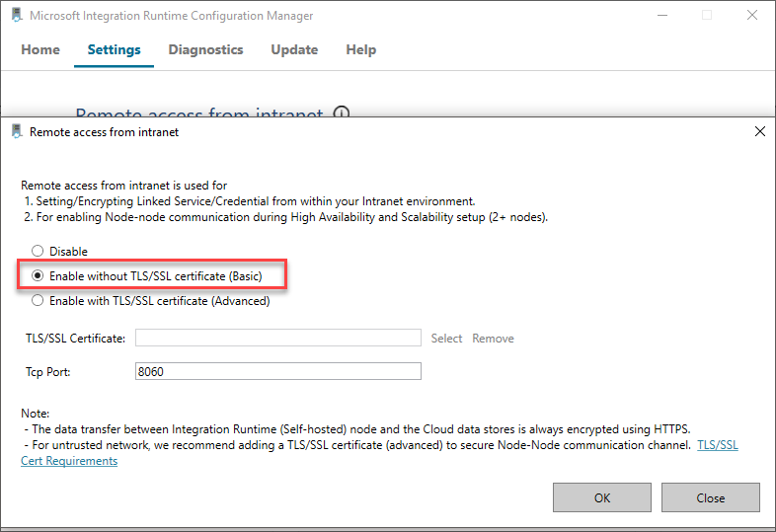Go to the Update tab
This screenshot has width=776, height=532.
(x=294, y=49)
